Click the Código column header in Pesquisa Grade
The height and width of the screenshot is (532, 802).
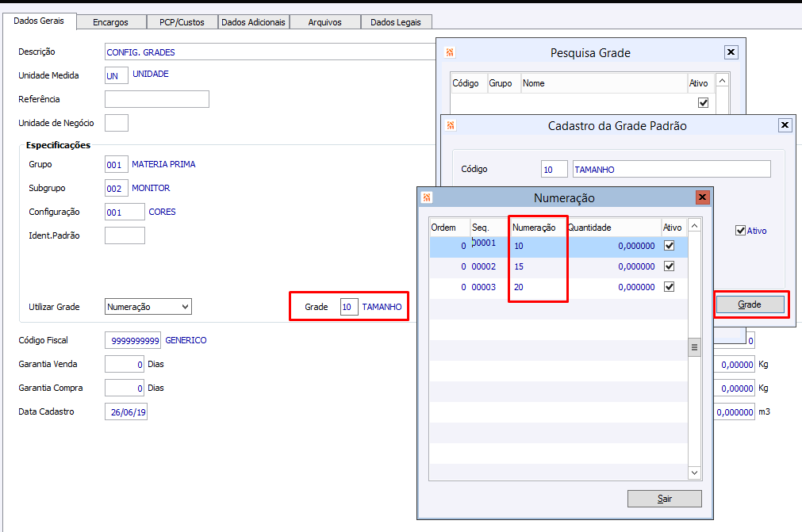(x=469, y=83)
